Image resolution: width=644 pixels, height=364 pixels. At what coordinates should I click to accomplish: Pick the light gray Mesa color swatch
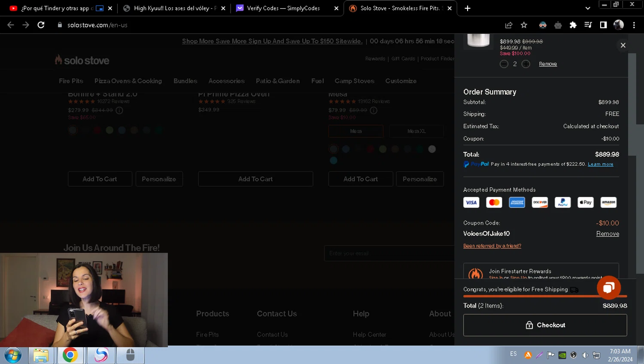pyautogui.click(x=432, y=149)
